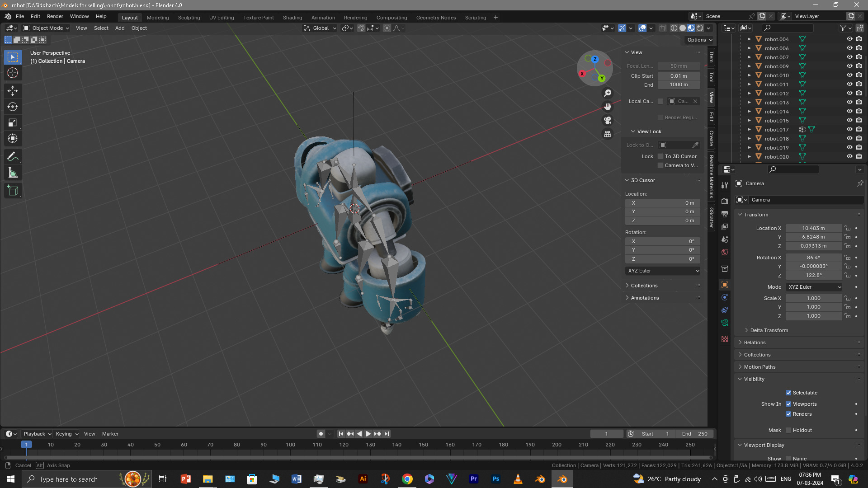
Task: Expand the Delta Transform panel
Action: (769, 330)
